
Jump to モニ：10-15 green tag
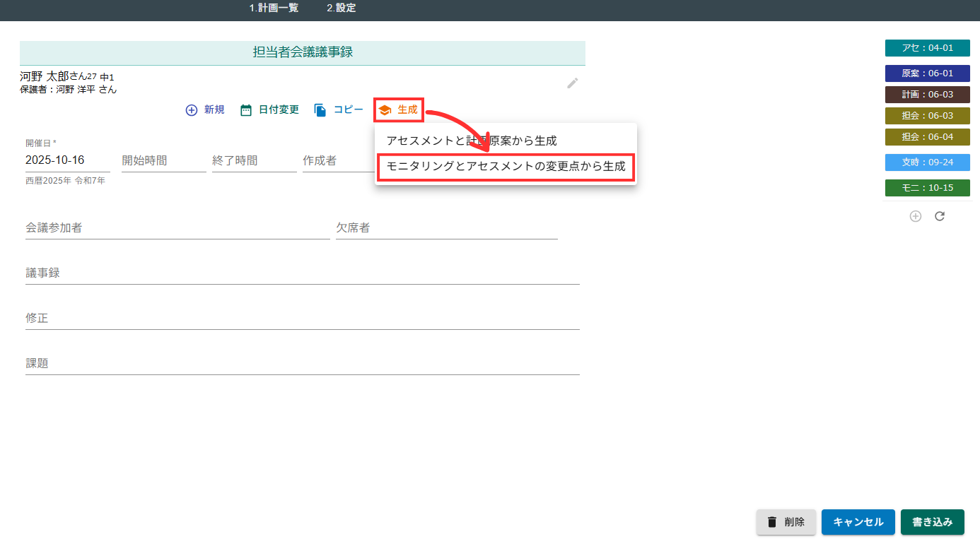(927, 188)
